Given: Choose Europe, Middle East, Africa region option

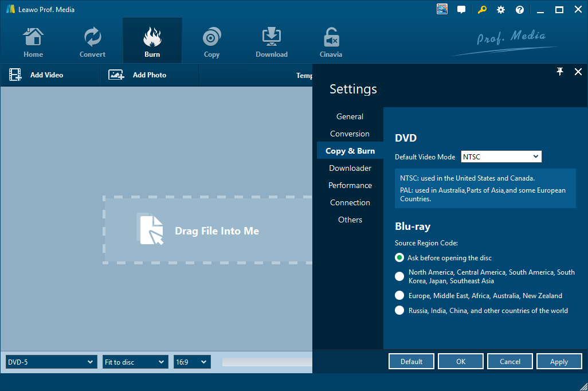Looking at the screenshot, I should pos(399,296).
